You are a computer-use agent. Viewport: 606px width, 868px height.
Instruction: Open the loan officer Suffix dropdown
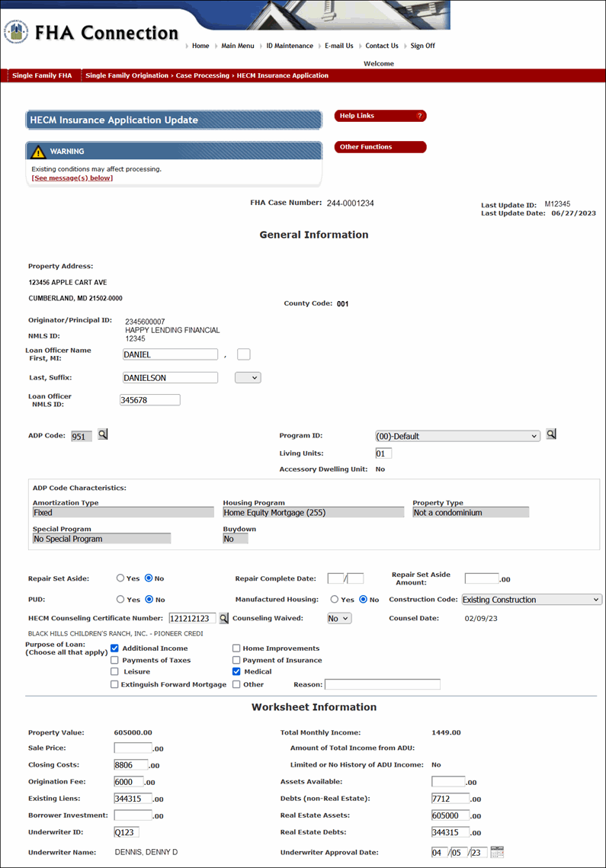(248, 377)
